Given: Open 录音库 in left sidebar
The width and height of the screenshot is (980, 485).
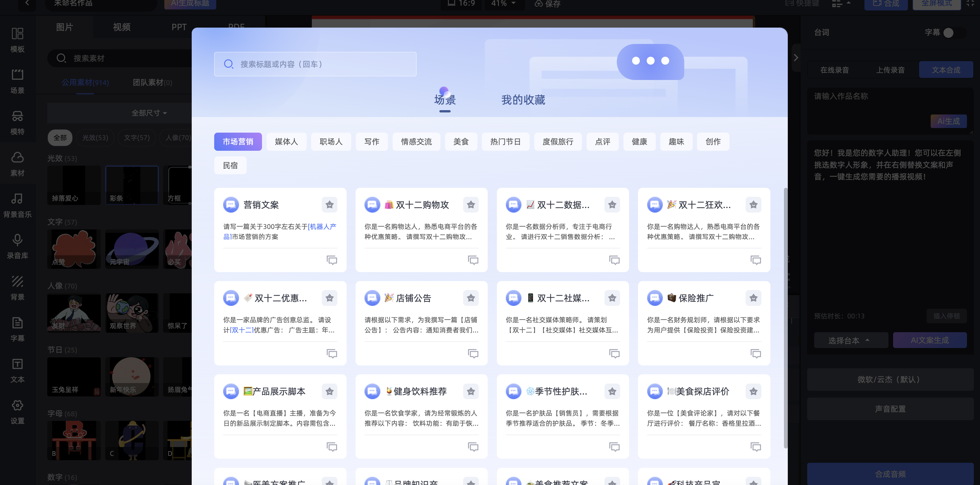Looking at the screenshot, I should (x=17, y=247).
